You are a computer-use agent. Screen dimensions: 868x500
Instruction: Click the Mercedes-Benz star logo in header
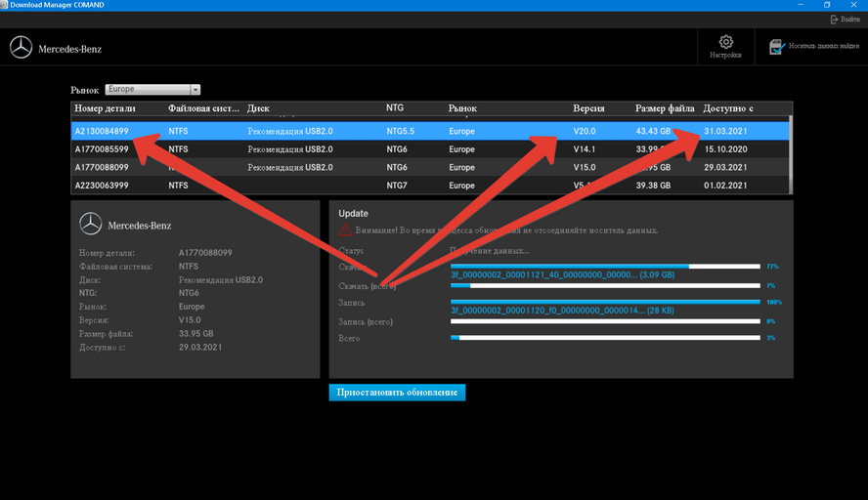pyautogui.click(x=22, y=48)
